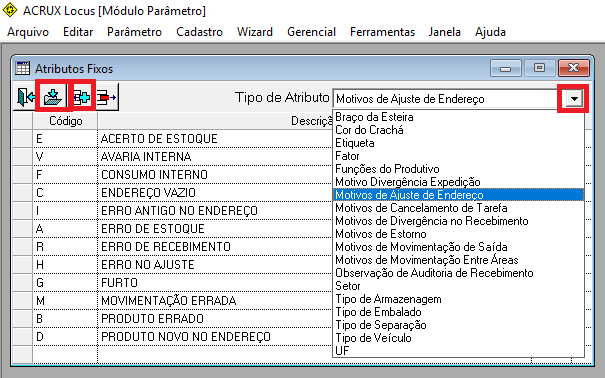Open the Arquivo menu
This screenshot has height=378, width=605.
click(x=28, y=32)
